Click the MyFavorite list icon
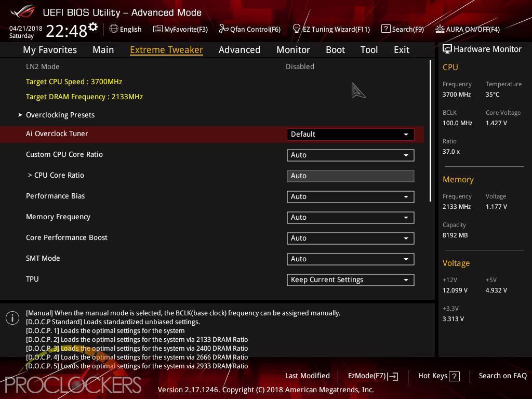This screenshot has height=399, width=532. coord(158,29)
